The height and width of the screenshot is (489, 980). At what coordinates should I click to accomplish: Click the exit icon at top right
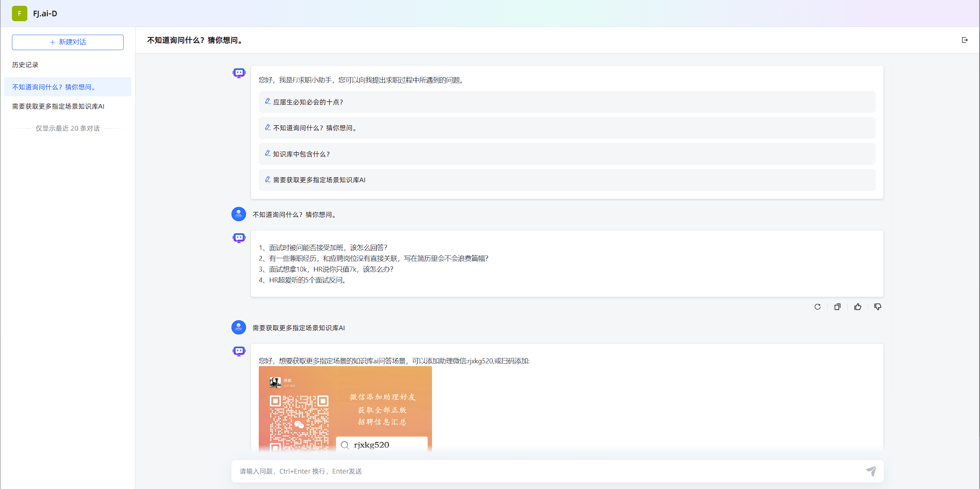pos(965,40)
